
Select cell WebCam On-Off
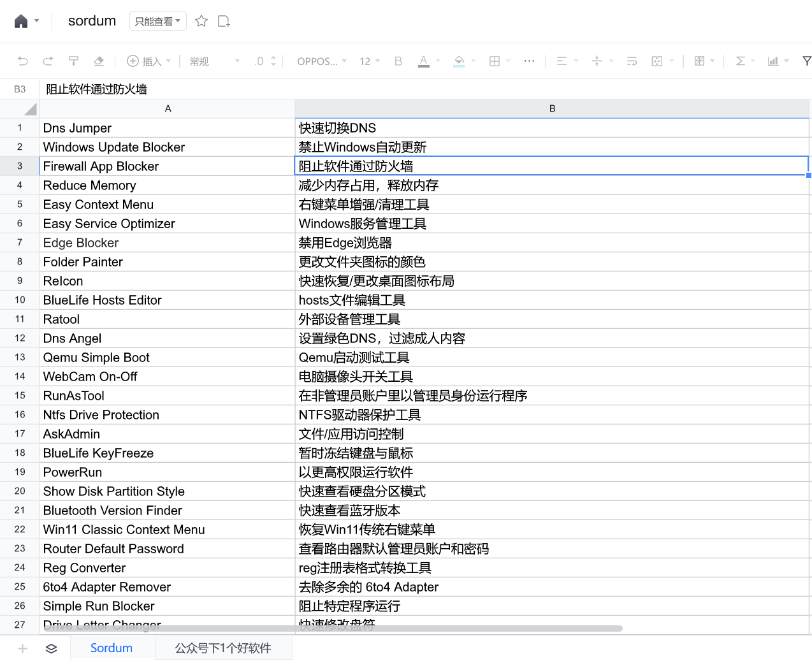168,377
